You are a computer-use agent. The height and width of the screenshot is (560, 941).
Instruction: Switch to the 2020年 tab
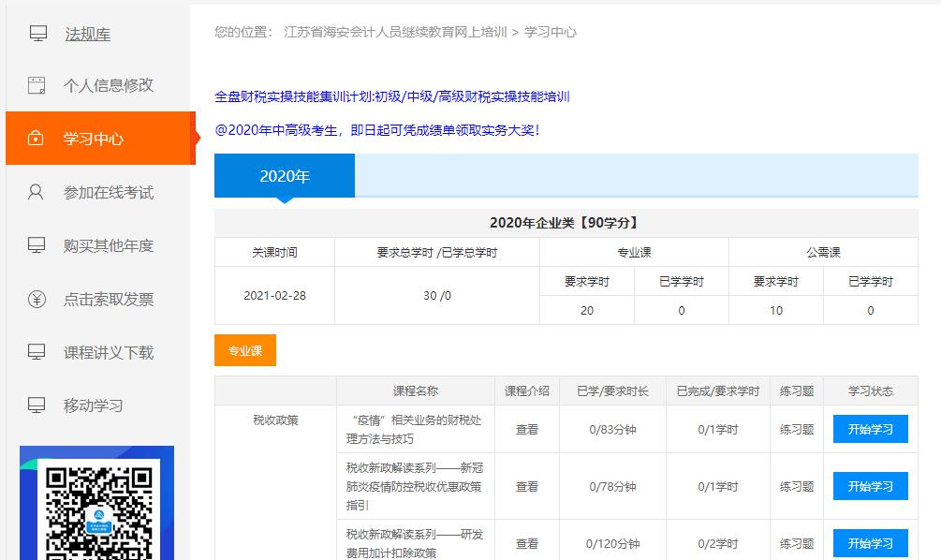284,175
